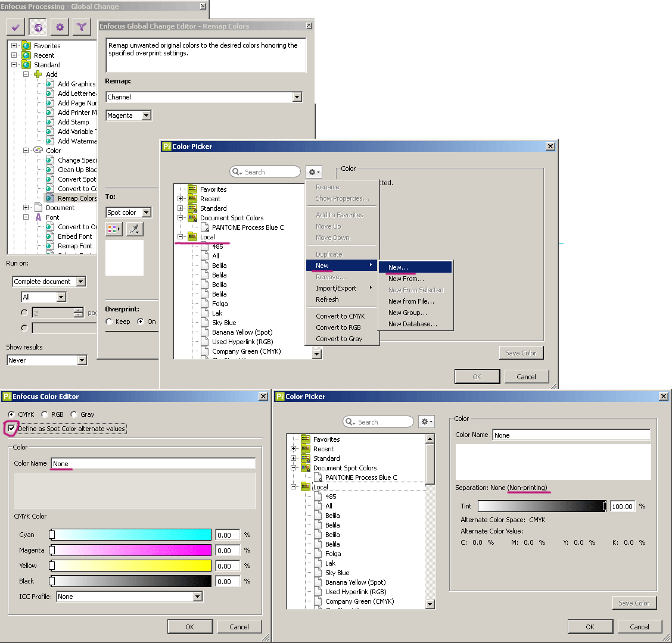
Task: Click the Sky Blue color icon in upper picker
Action: (x=205, y=323)
